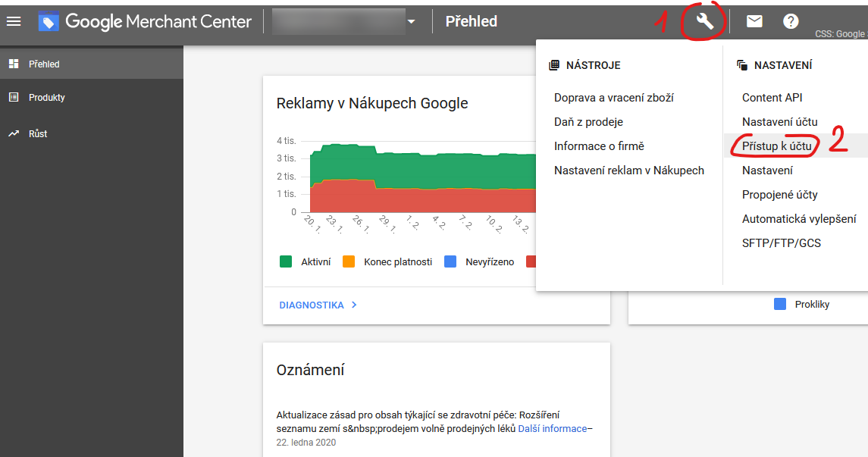The height and width of the screenshot is (457, 868).
Task: Click the Přehled dashboard icon in sidebar
Action: (14, 64)
